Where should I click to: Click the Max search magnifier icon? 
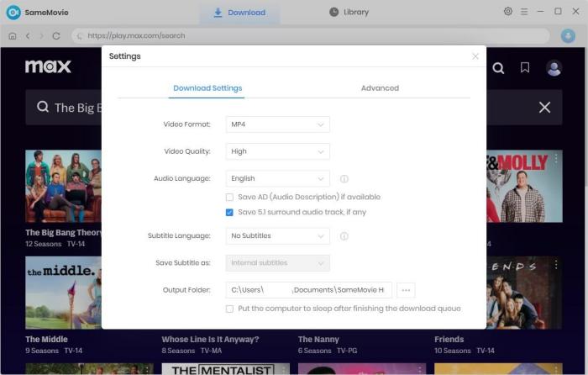[x=498, y=68]
